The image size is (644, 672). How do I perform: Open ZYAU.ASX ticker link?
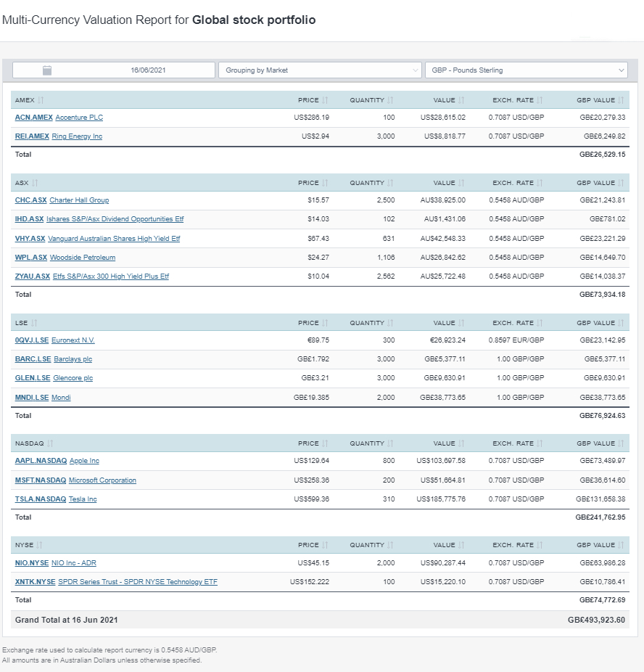click(x=33, y=276)
